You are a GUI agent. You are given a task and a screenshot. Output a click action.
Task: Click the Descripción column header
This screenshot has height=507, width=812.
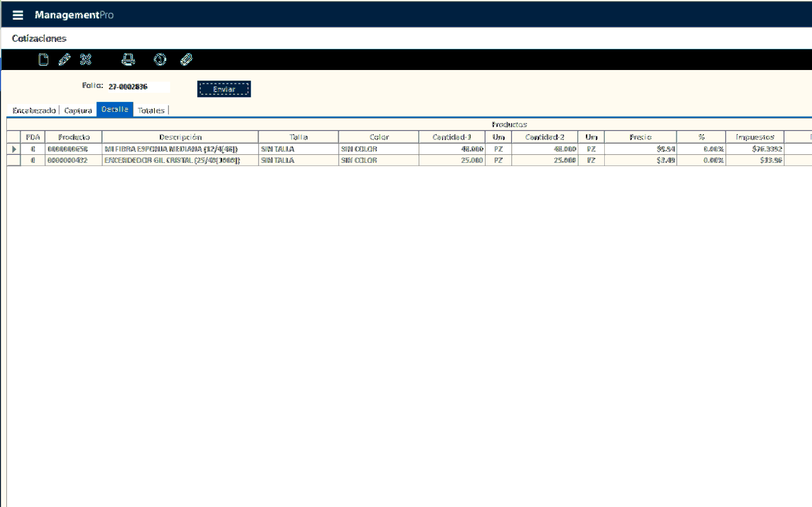coord(180,137)
